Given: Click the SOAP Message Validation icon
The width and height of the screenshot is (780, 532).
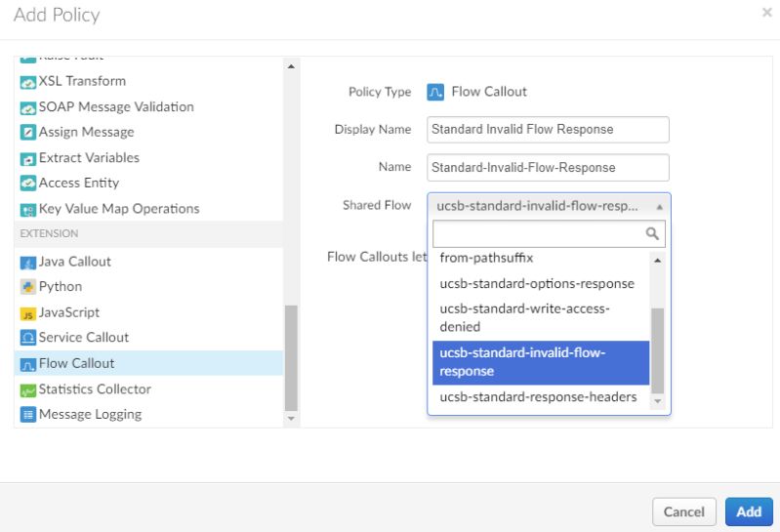Looking at the screenshot, I should pos(26,106).
